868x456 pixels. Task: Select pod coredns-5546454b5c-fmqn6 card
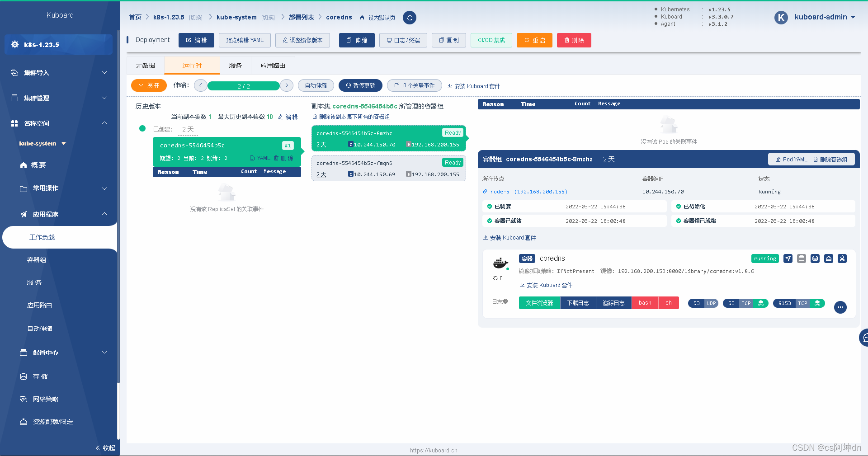point(388,168)
